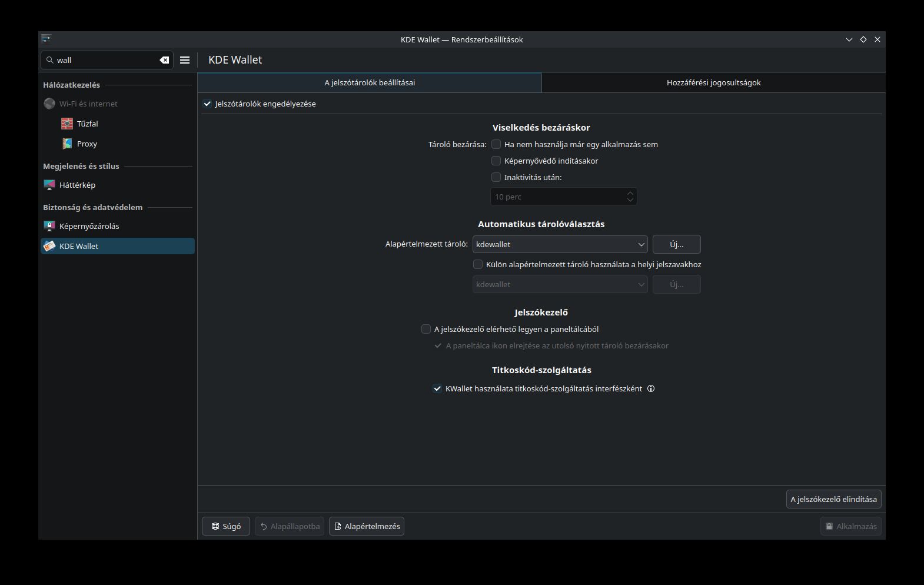Click Új... button next to default wallet
The height and width of the screenshot is (585, 924).
coord(676,244)
